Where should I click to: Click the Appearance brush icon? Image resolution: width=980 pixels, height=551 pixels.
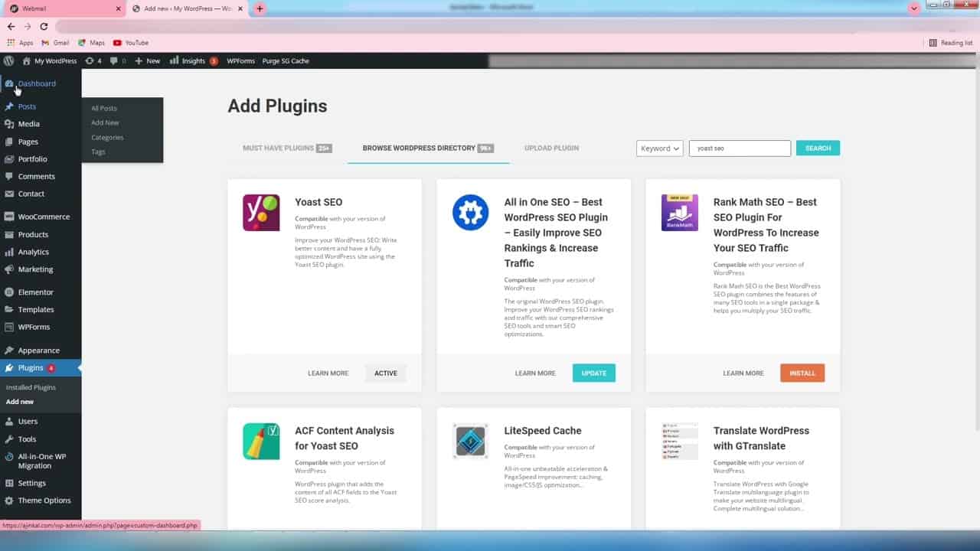pos(9,350)
